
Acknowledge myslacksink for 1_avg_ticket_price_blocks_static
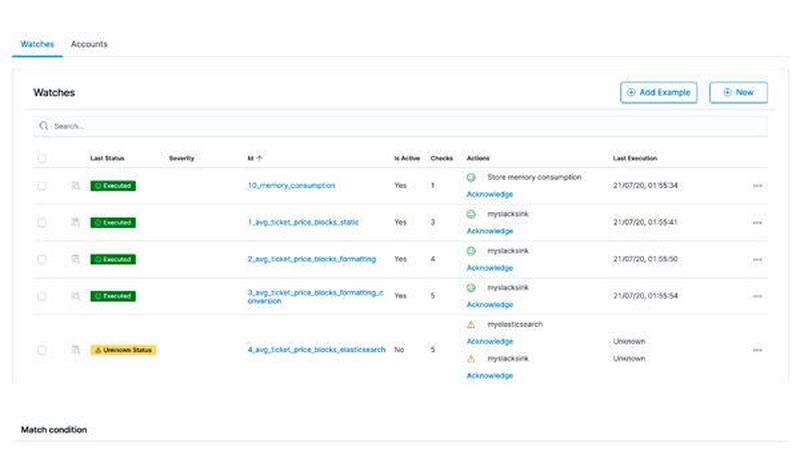point(490,231)
